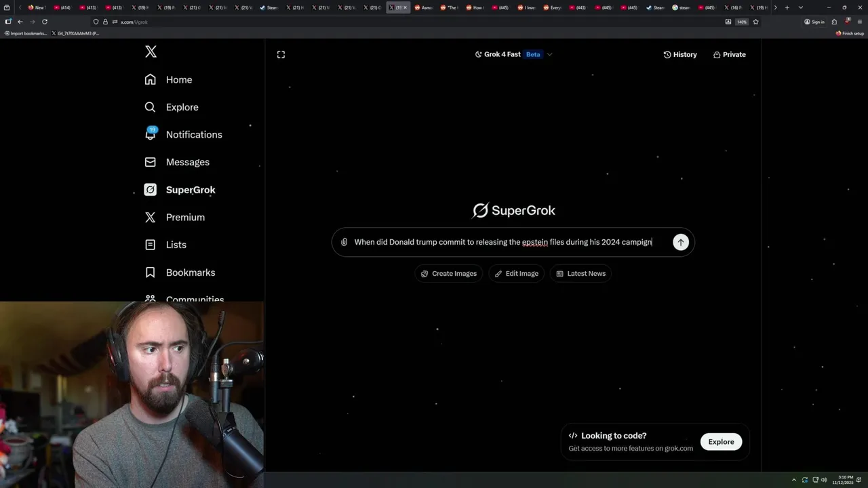The image size is (868, 488).
Task: Toggle Grok fullscreen expand icon
Action: tap(281, 54)
